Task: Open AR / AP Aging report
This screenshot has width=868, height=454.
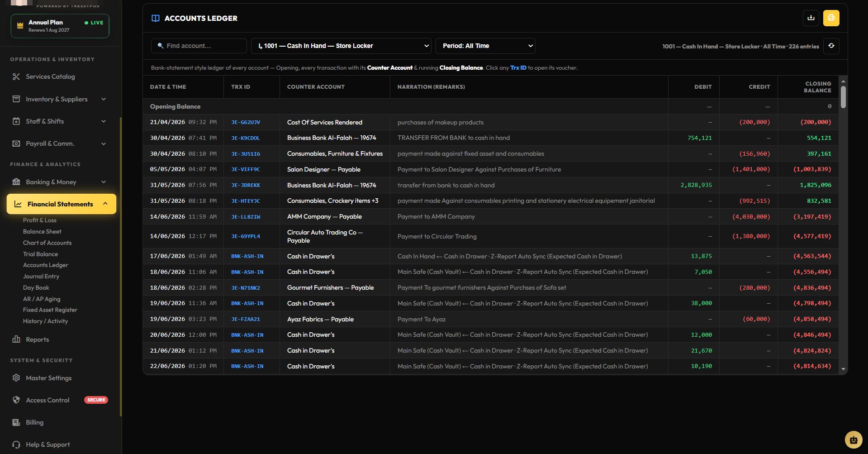Action: coord(42,299)
